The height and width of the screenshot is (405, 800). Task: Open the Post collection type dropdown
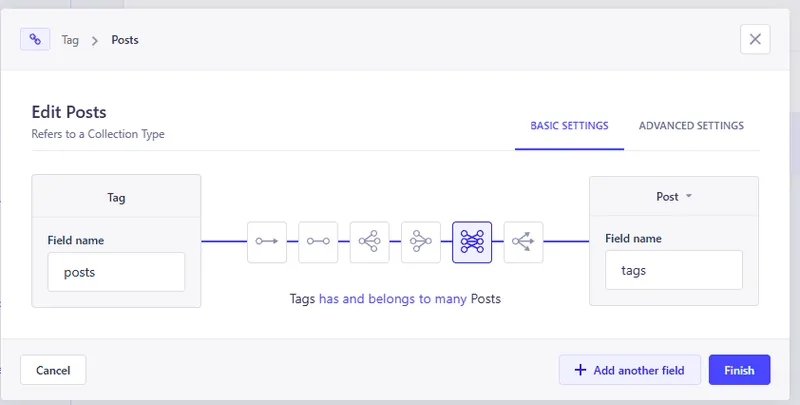[674, 197]
